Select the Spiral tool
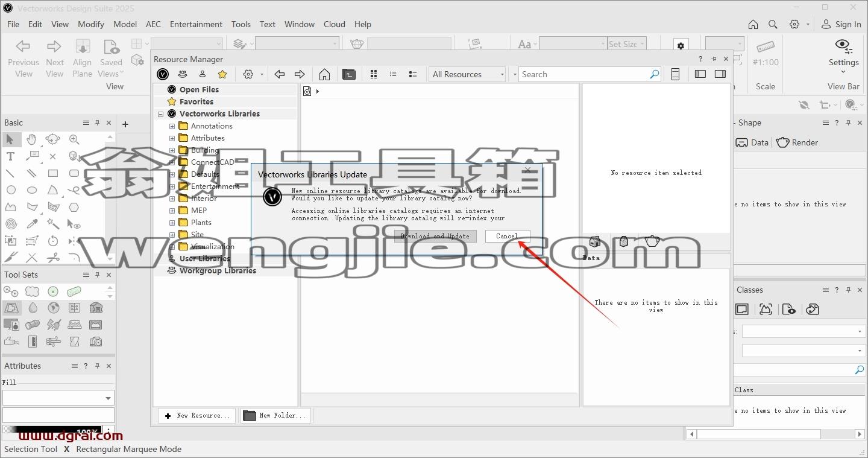Image resolution: width=868 pixels, height=458 pixels. [x=10, y=224]
